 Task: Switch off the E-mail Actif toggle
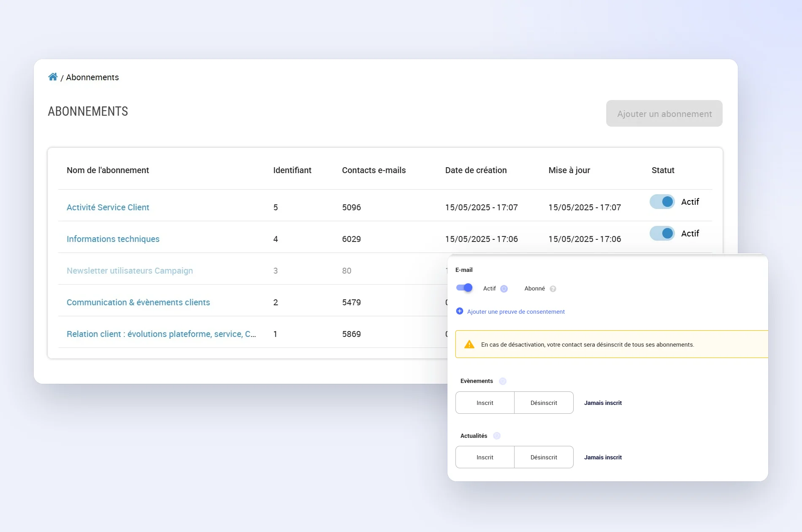pos(464,288)
